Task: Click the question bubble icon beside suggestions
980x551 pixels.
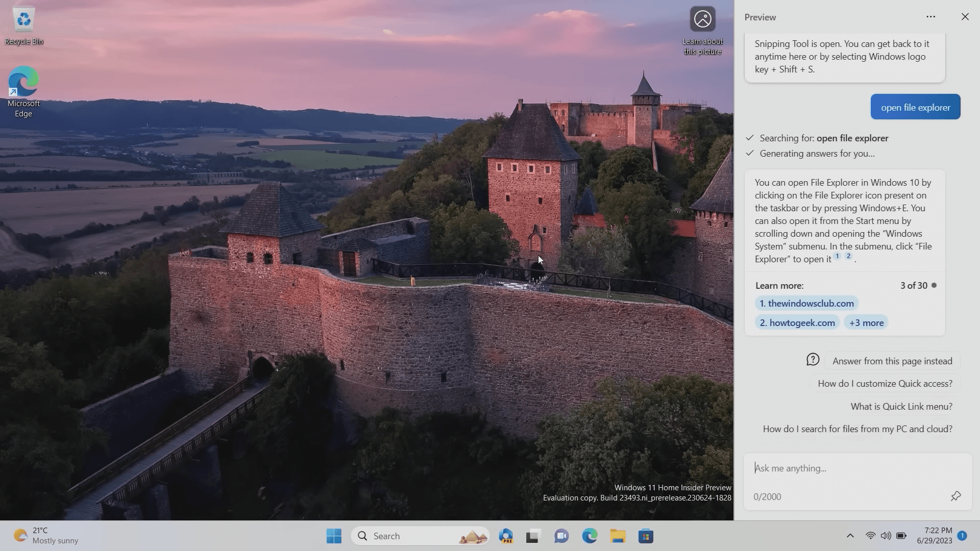Action: [813, 360]
